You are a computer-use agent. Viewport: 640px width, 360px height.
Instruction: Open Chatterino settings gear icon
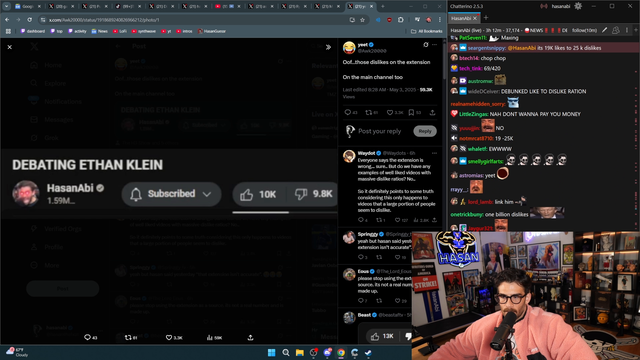tap(578, 6)
